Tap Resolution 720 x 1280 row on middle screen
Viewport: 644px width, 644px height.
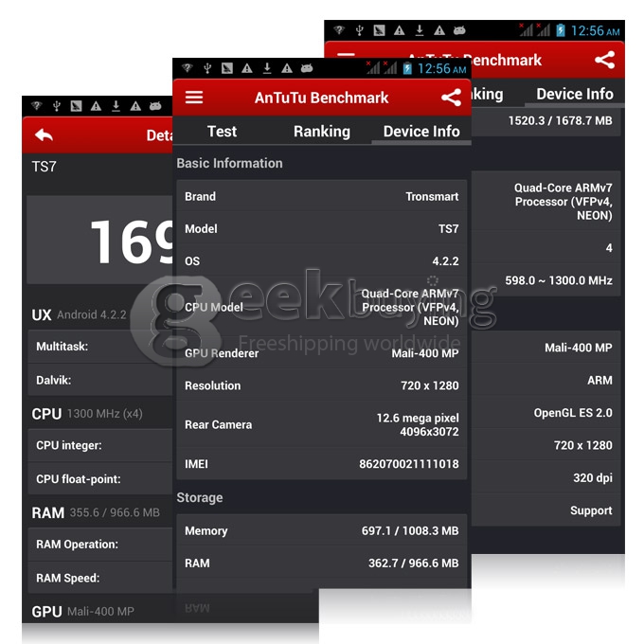[322, 385]
